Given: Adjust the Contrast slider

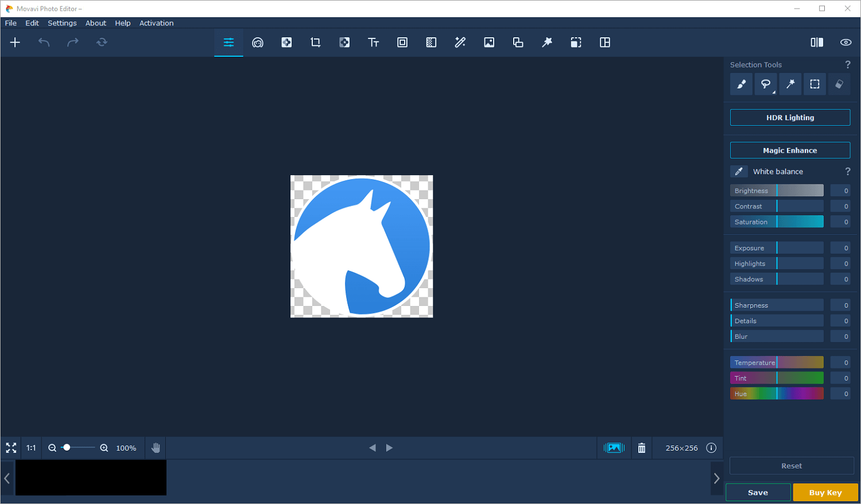Looking at the screenshot, I should pyautogui.click(x=777, y=206).
